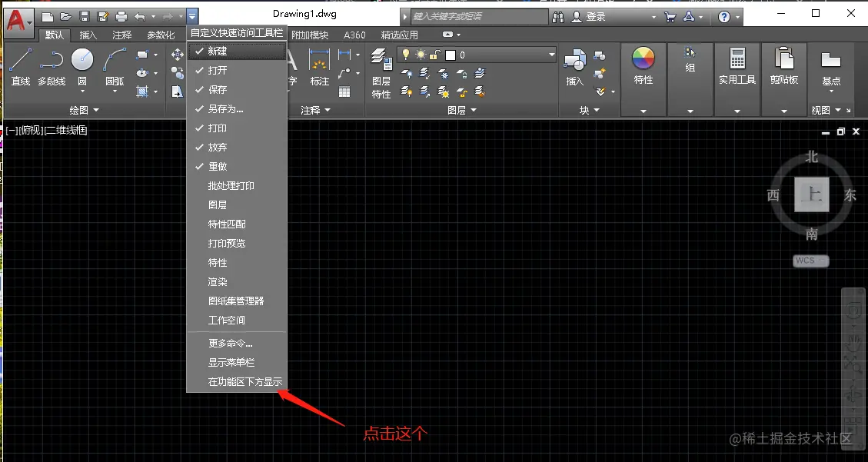Click the Undo arrow icon
The height and width of the screenshot is (462, 868).
click(x=139, y=17)
